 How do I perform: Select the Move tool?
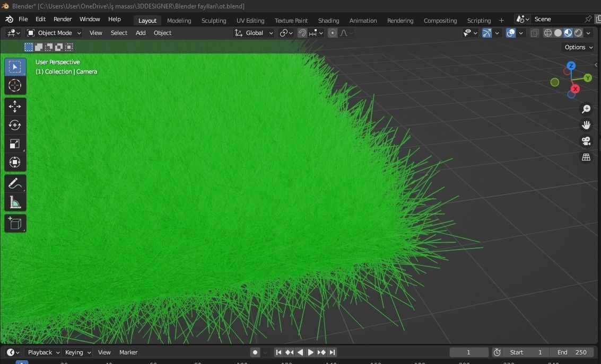[15, 106]
